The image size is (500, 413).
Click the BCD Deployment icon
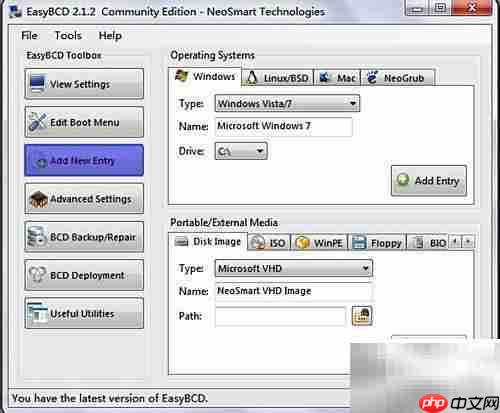(37, 275)
